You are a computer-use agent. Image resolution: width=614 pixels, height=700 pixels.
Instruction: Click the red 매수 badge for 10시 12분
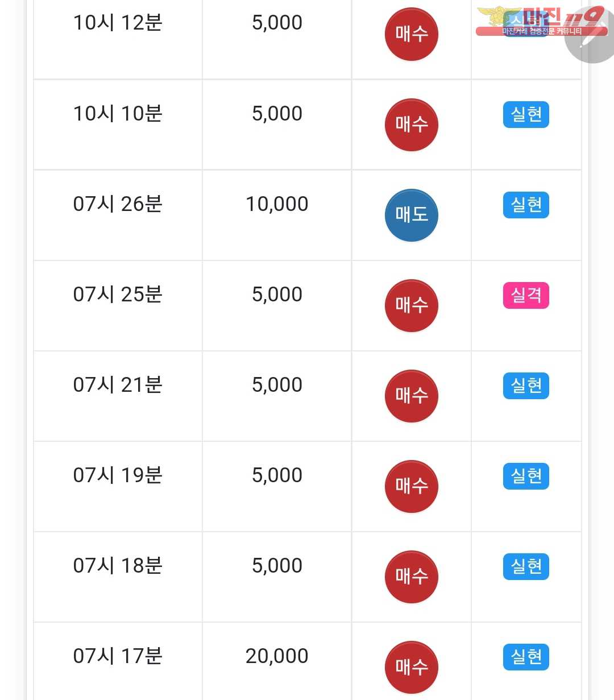(x=412, y=34)
